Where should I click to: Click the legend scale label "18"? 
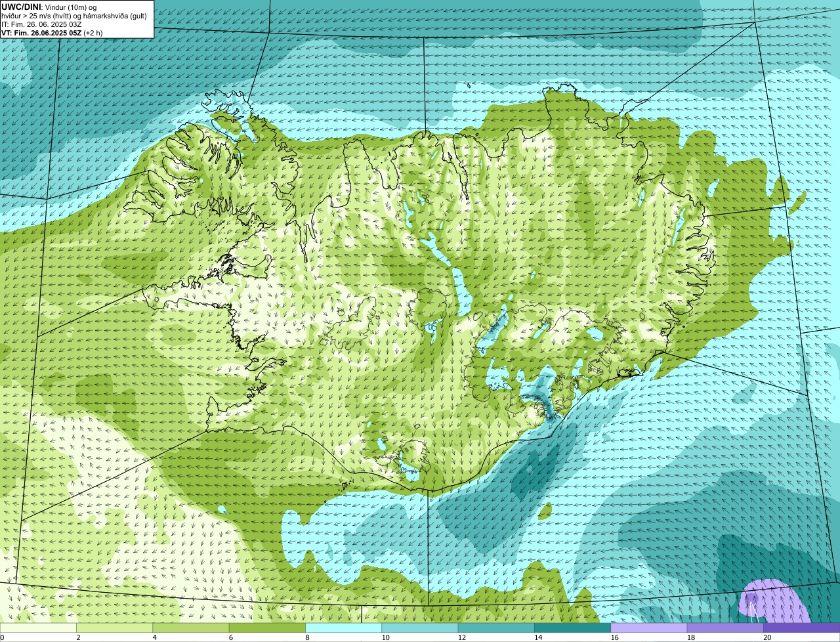[x=691, y=637]
